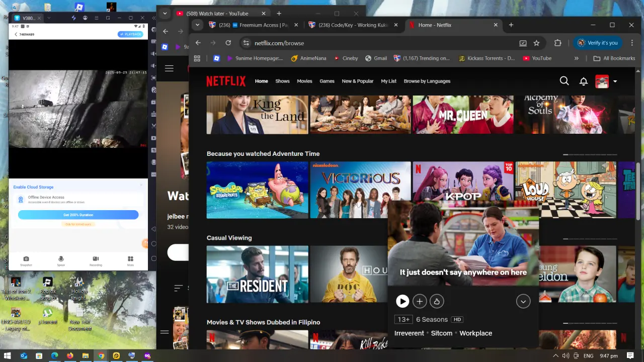The image size is (644, 362).
Task: Open the King the Land thumbnail
Action: [x=257, y=115]
